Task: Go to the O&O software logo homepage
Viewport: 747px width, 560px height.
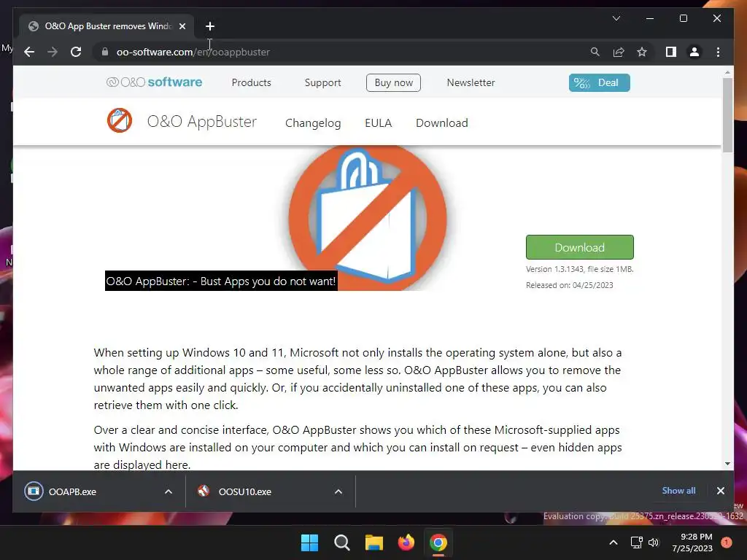Action: (154, 82)
